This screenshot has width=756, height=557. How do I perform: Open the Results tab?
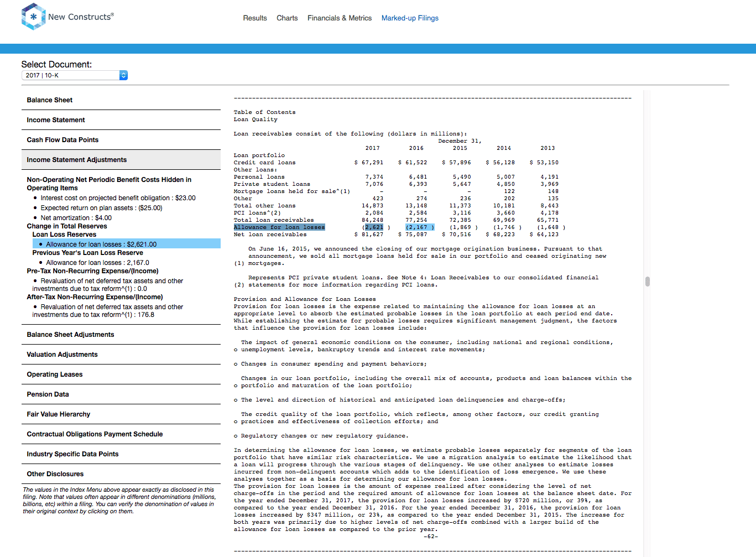click(x=255, y=18)
